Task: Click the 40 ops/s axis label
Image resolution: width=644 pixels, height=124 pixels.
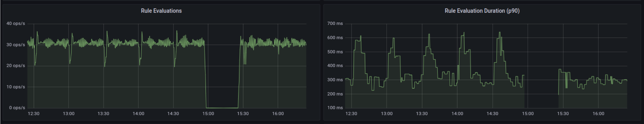Action: tap(16, 23)
